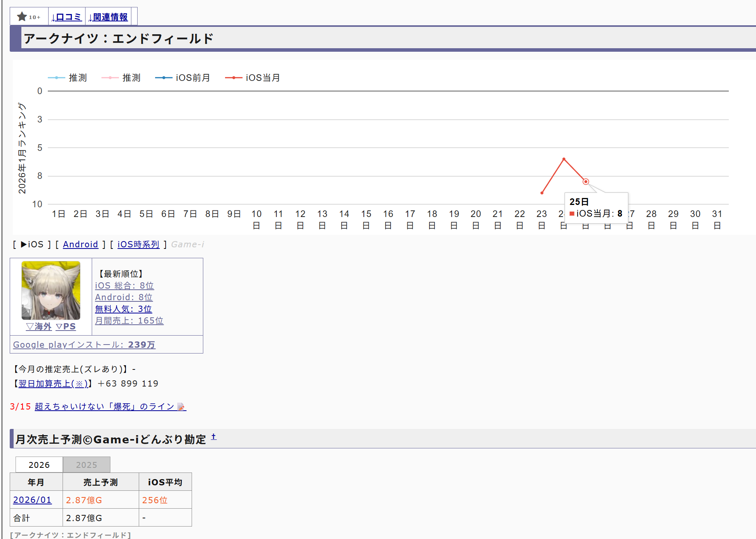Image resolution: width=756 pixels, height=539 pixels.
Task: Toggle the iOS当月 red legend series
Action: coord(253,78)
